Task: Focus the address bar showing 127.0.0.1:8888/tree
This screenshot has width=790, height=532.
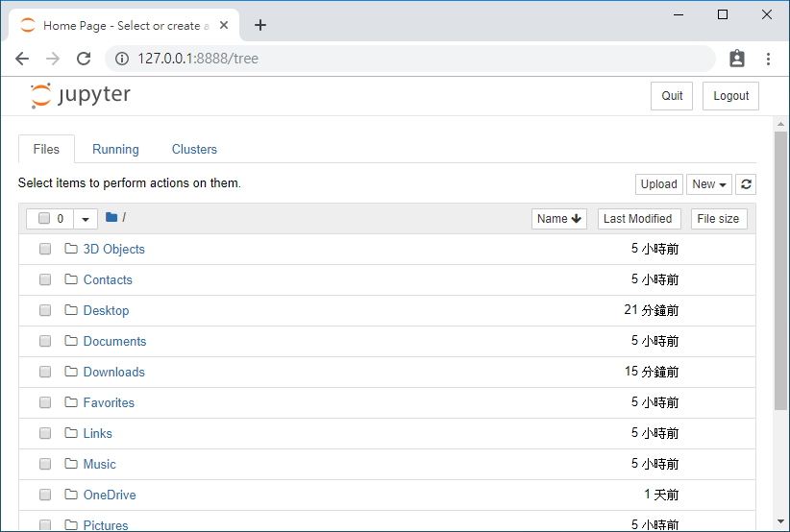Action: [410, 59]
